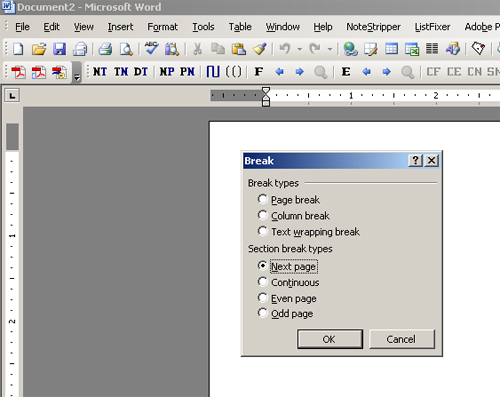The width and height of the screenshot is (500, 397).
Task: Click the Cut scissors icon
Action: (197, 49)
